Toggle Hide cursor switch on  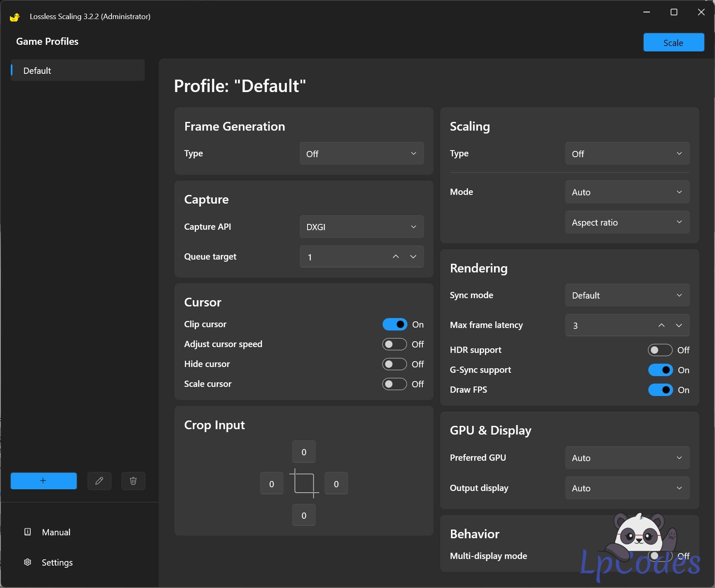click(x=394, y=364)
